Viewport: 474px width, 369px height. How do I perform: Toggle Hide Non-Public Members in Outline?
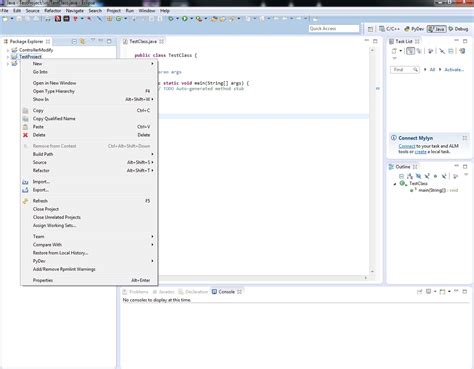[435, 176]
